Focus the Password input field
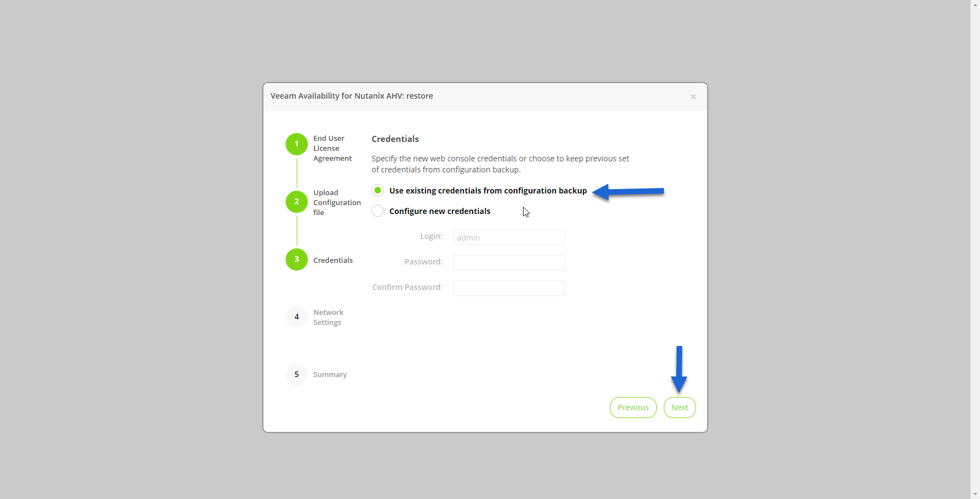 pyautogui.click(x=509, y=263)
